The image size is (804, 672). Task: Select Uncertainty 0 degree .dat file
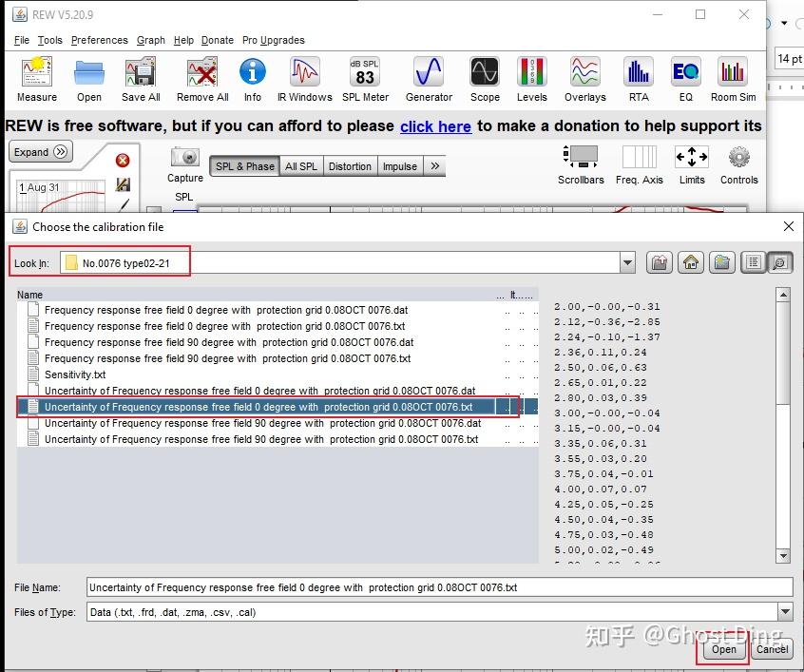coord(278,391)
